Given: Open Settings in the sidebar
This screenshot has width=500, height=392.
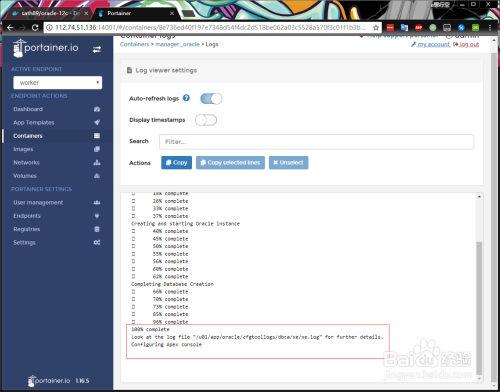Looking at the screenshot, I should 24,243.
